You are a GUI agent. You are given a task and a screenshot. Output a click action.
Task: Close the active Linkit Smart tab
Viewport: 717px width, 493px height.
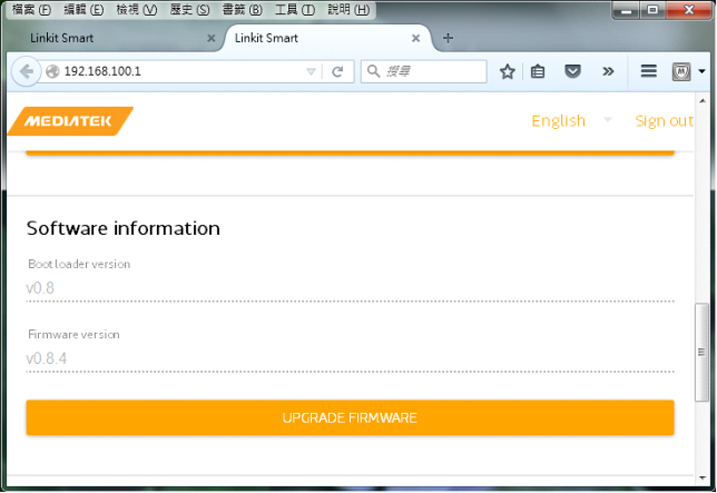[416, 38]
